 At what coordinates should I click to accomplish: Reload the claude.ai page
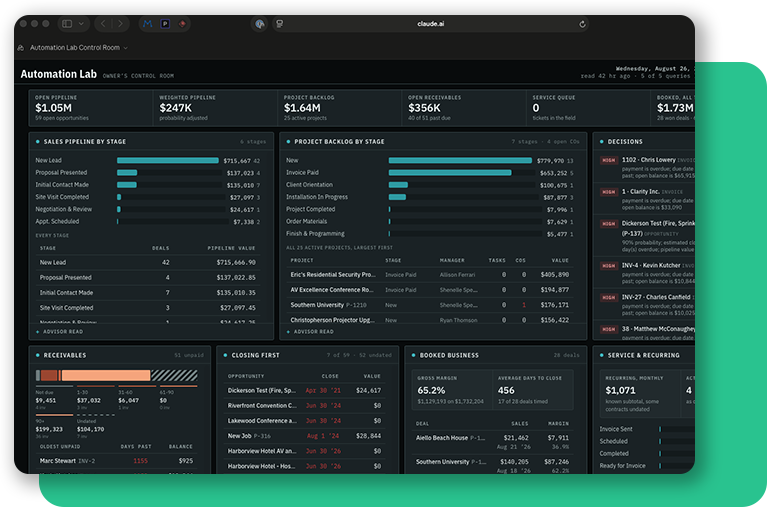[582, 24]
